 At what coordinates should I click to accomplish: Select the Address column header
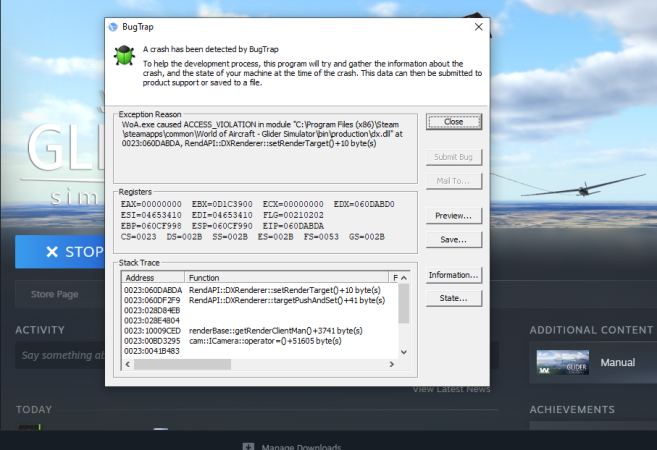pos(153,277)
